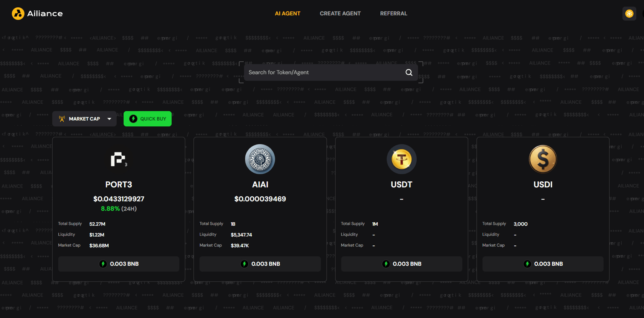Buy PORT3 with 0.003 BNB
Viewport: 644px width, 318px height.
(119, 264)
